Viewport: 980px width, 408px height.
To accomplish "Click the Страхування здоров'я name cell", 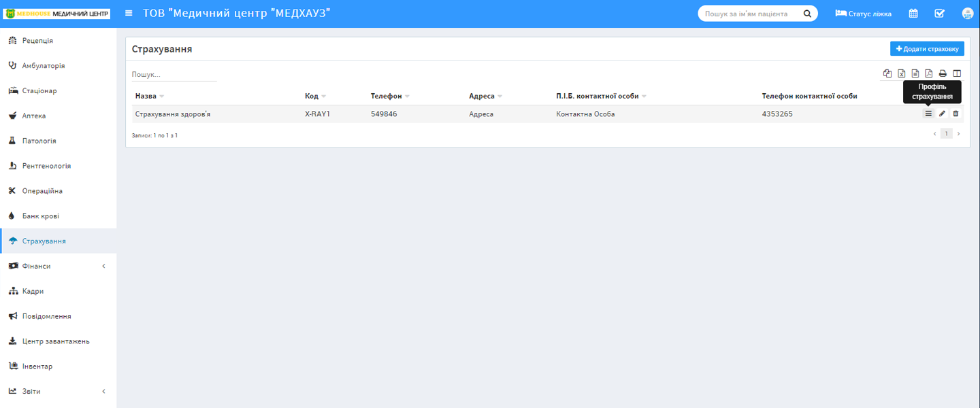I will [x=173, y=114].
